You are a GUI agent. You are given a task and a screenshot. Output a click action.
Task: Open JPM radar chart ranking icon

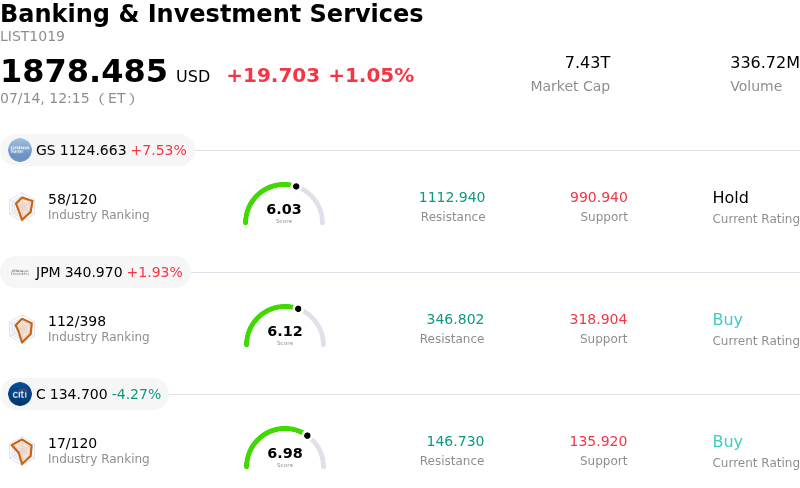click(x=22, y=329)
